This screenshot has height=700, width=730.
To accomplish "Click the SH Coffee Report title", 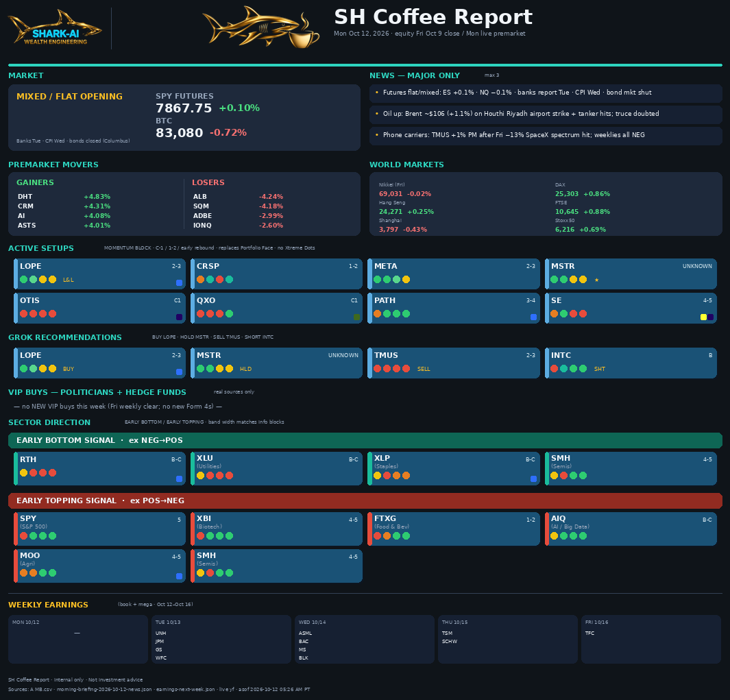I will click(x=433, y=16).
